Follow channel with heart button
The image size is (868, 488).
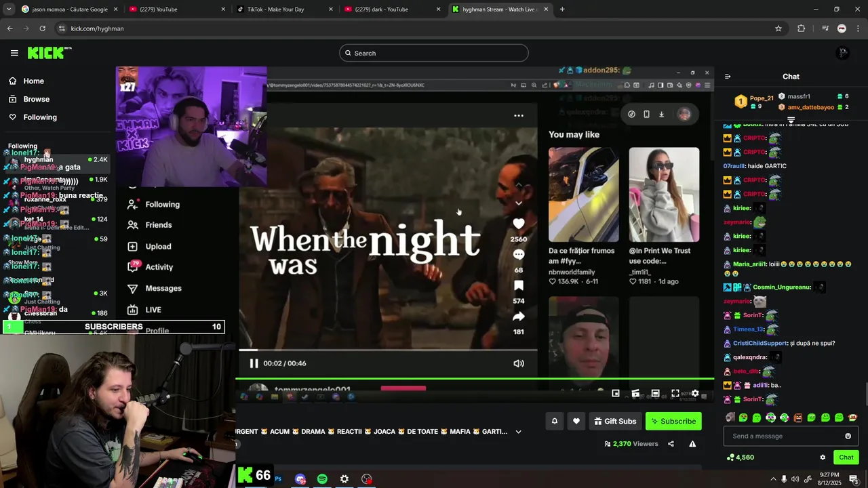pyautogui.click(x=576, y=421)
